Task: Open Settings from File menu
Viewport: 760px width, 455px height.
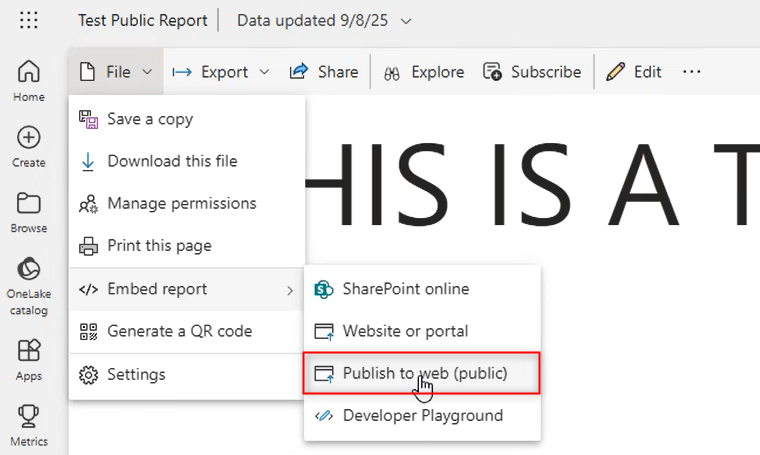Action: 187,375
